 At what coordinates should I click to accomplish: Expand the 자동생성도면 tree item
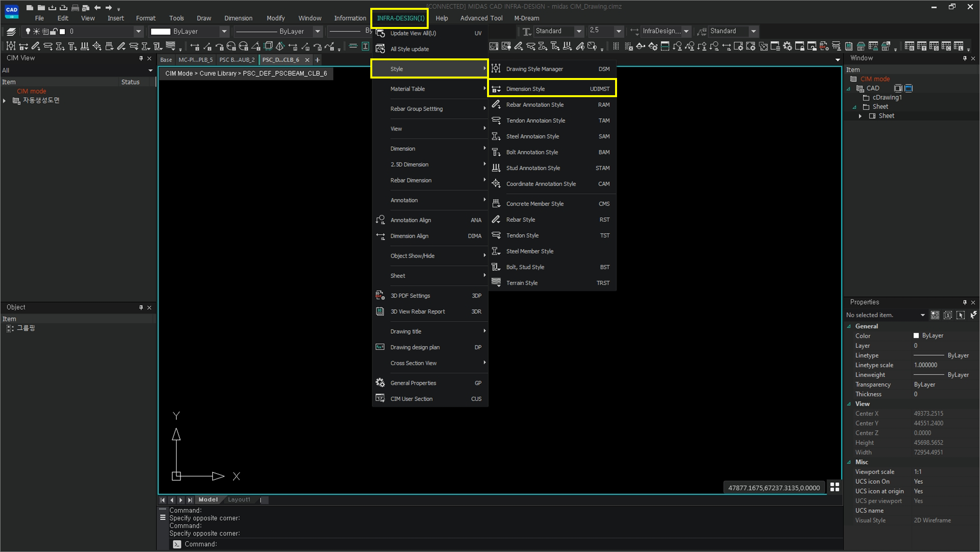click(x=4, y=101)
